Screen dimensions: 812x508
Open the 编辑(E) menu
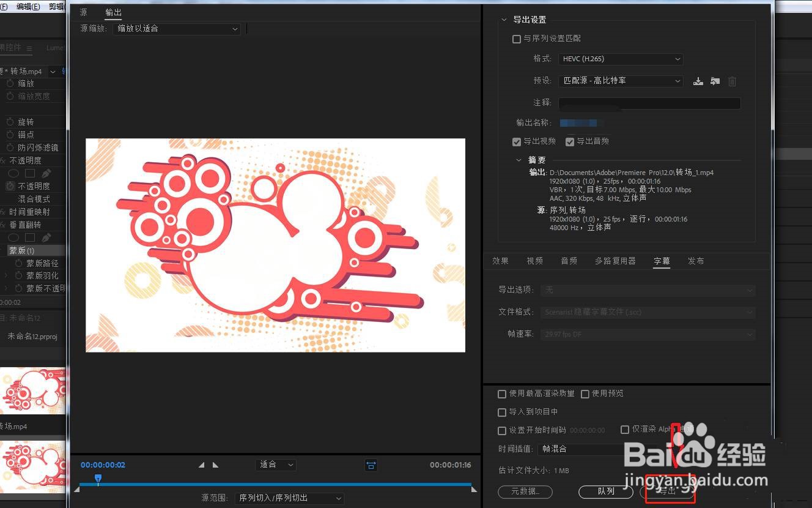28,7
